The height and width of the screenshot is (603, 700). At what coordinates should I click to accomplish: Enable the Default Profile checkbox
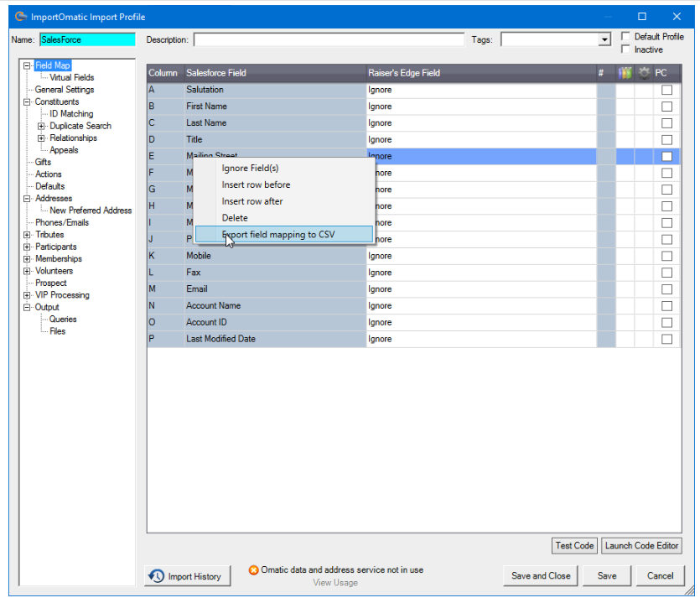pyautogui.click(x=624, y=35)
